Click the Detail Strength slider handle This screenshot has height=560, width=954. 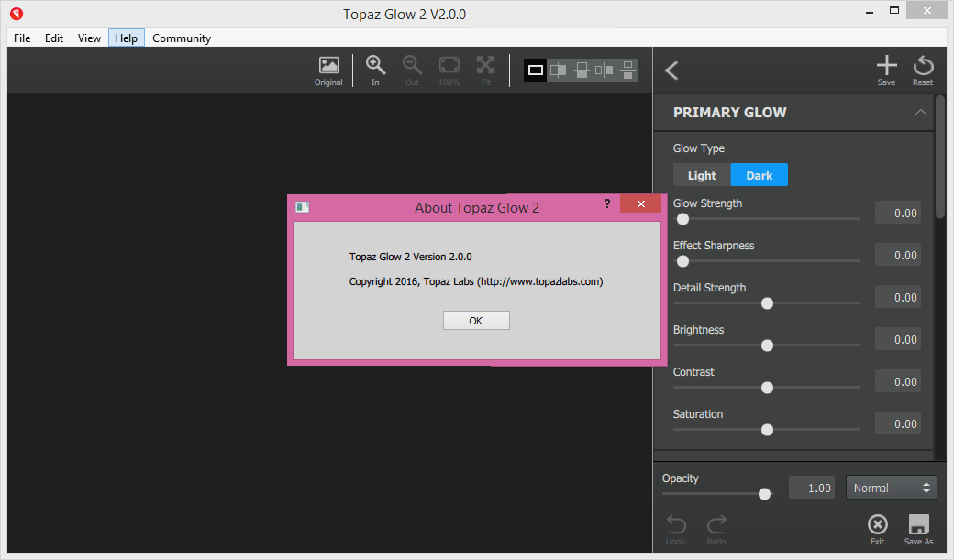(767, 302)
